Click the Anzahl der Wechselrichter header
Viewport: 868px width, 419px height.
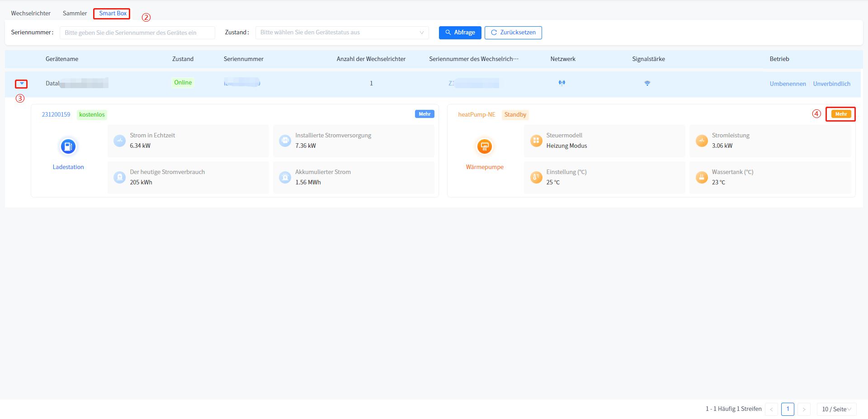pyautogui.click(x=371, y=59)
